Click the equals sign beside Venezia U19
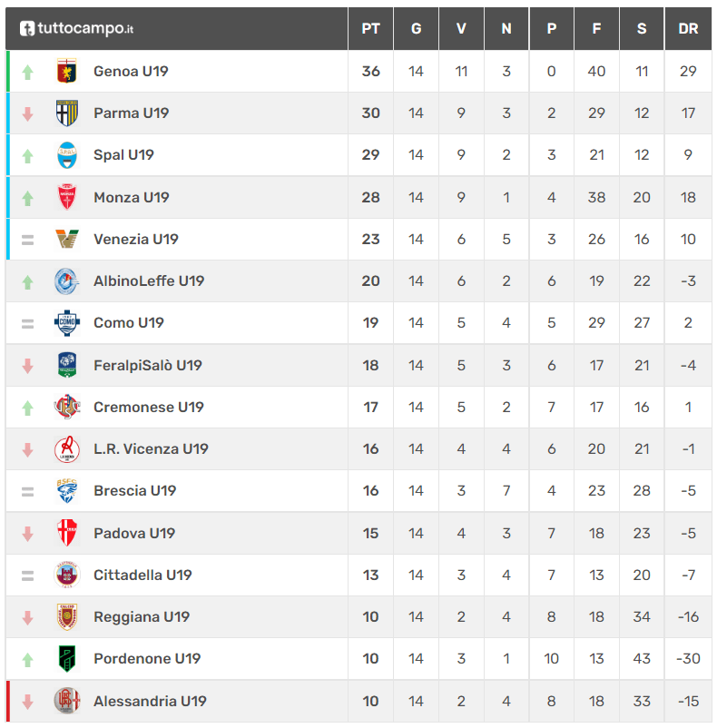Viewport: 717px width, 728px height. [28, 240]
